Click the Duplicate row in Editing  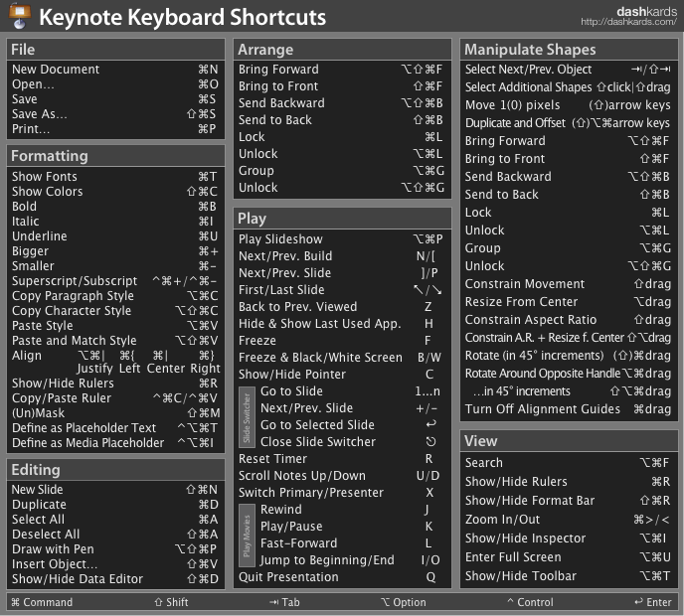point(115,505)
